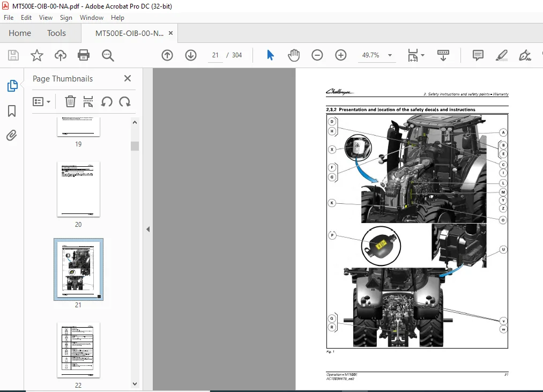Add bookmark with the star icon
Screen dimensions: 543x392
click(x=36, y=55)
